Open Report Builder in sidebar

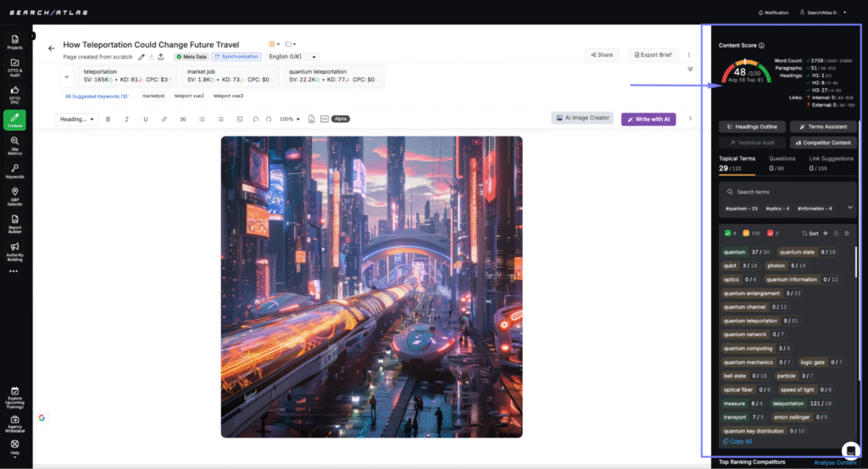15,224
